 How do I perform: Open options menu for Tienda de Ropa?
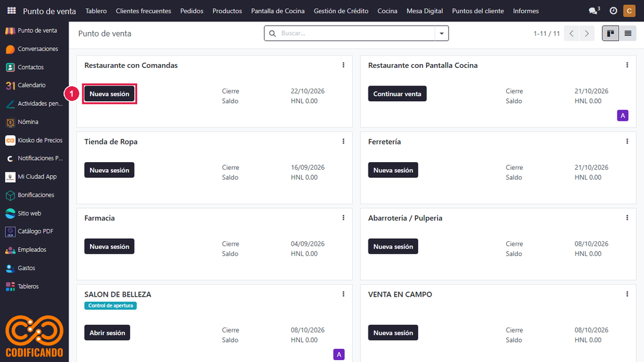point(343,141)
